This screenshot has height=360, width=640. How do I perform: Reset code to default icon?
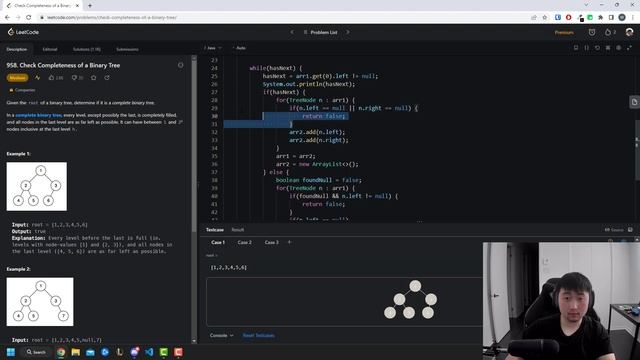pos(597,48)
